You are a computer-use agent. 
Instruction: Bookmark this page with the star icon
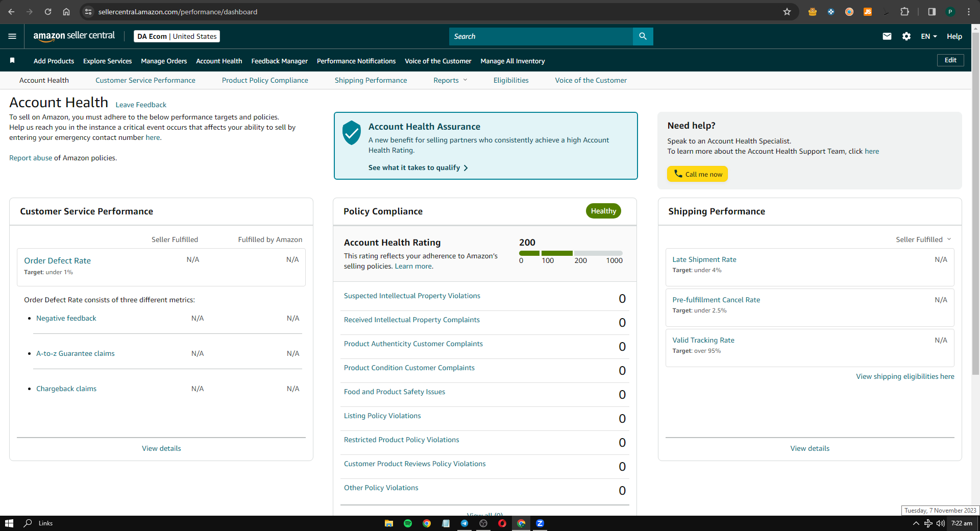(787, 12)
